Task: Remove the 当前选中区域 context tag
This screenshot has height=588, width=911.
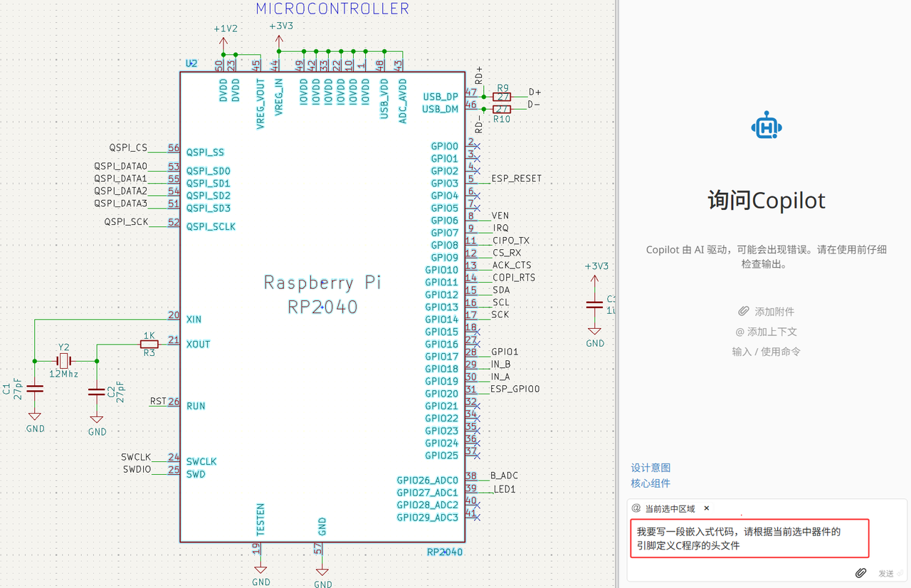Action: [707, 508]
